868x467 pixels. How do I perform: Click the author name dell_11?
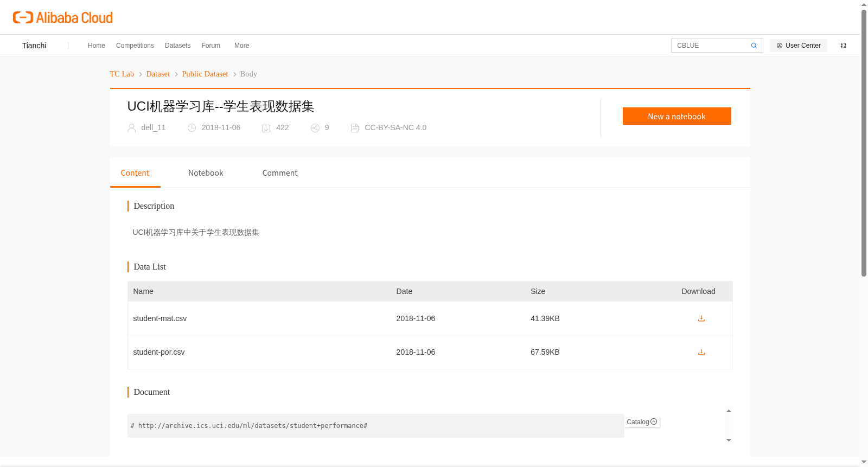tap(154, 127)
